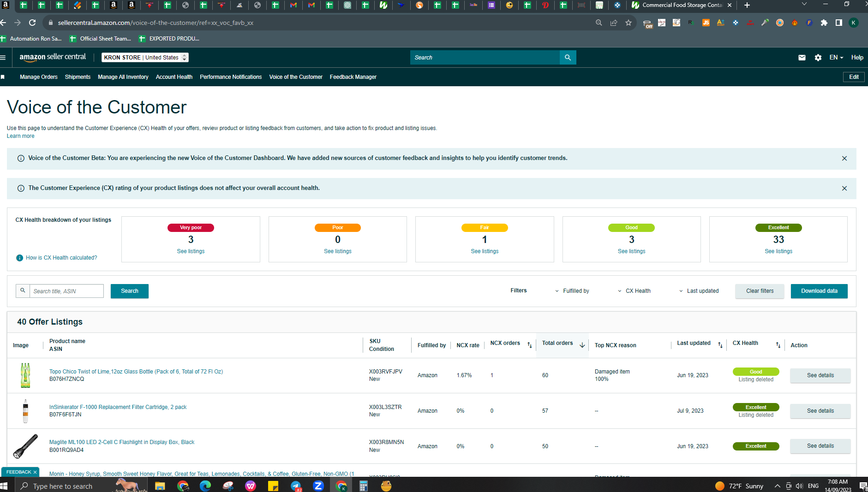Click the magnifier icon in listings search box

23,291
